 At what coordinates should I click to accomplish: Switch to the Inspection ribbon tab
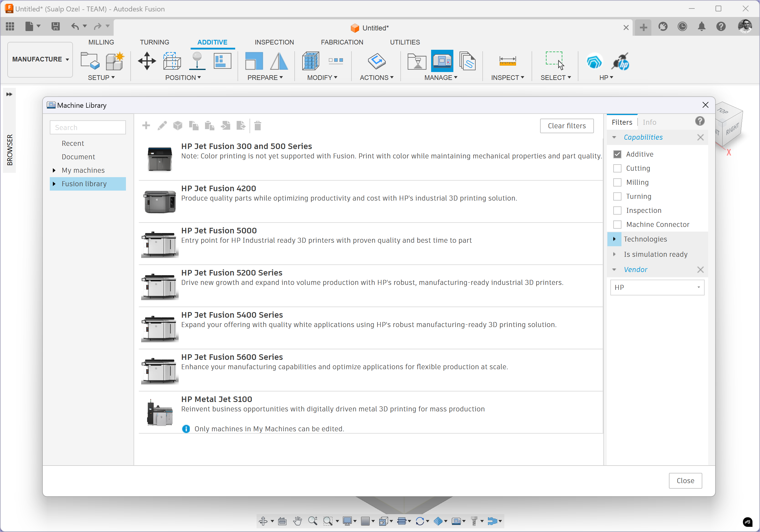(x=274, y=42)
